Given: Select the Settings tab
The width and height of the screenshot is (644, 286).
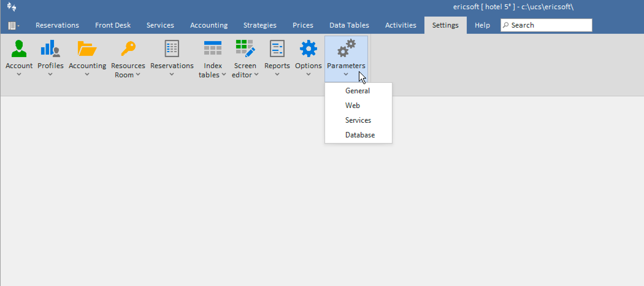Looking at the screenshot, I should tap(445, 25).
